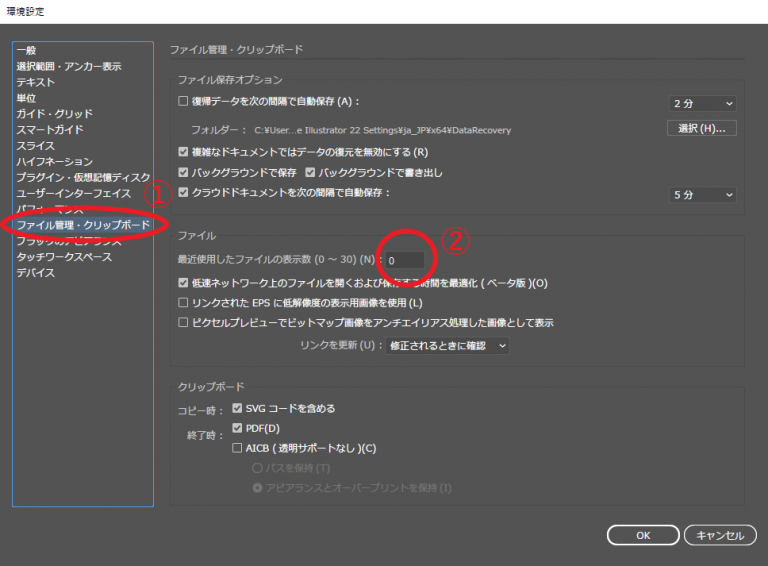Toggle バックグラウンドで保存 checkbox
The width and height of the screenshot is (768, 566).
(183, 172)
